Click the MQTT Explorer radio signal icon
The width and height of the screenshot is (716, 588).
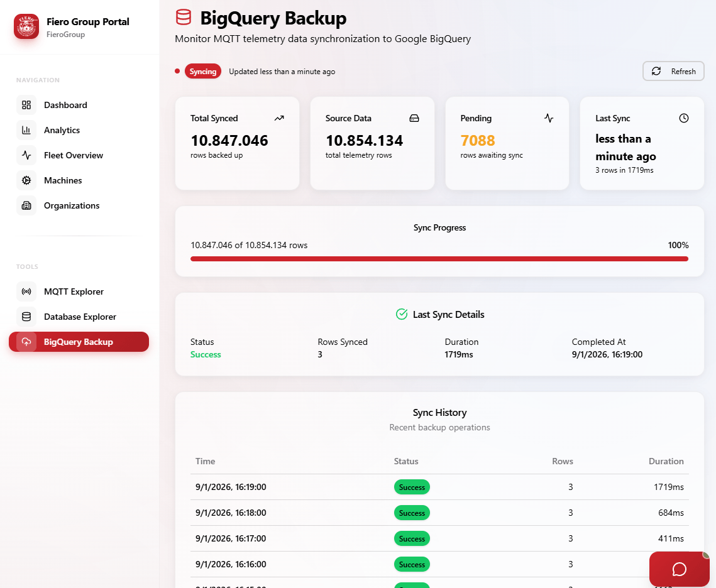click(x=26, y=291)
